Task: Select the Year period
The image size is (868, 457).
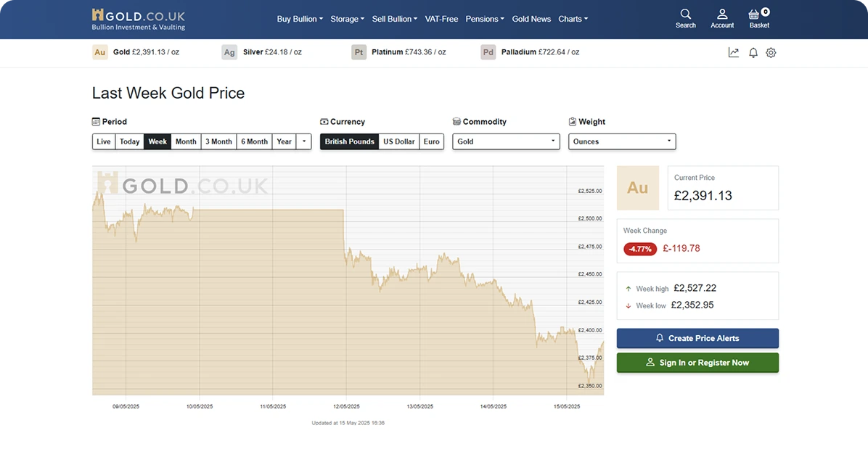Action: coord(284,141)
